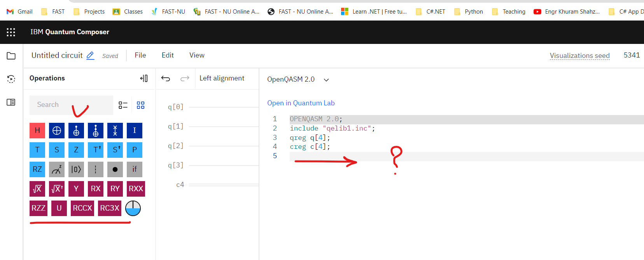The width and height of the screenshot is (644, 260).
Task: Open the Projects bookmark folder
Action: [x=89, y=12]
